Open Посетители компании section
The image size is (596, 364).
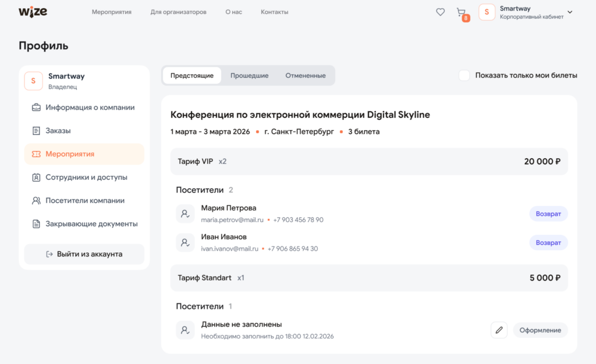click(84, 201)
